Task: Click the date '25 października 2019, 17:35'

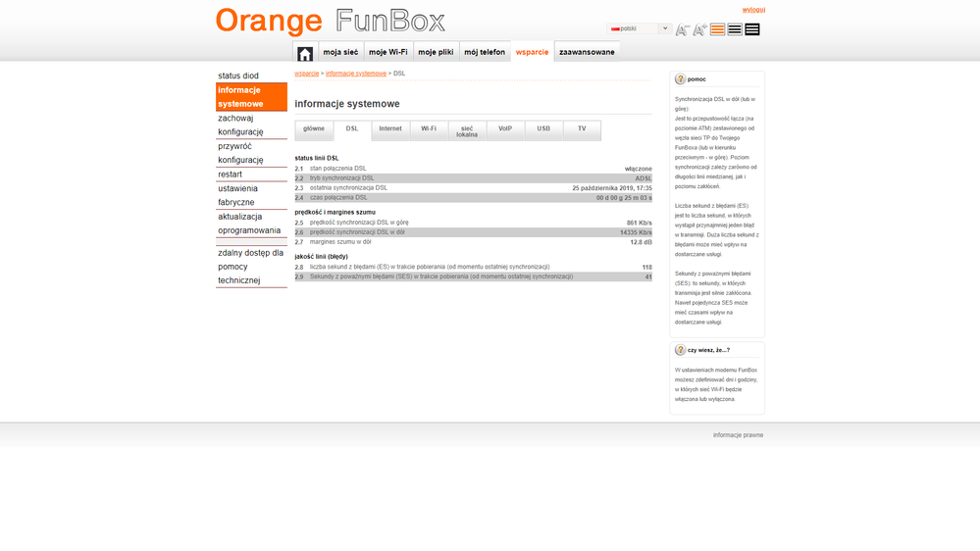Action: point(612,188)
